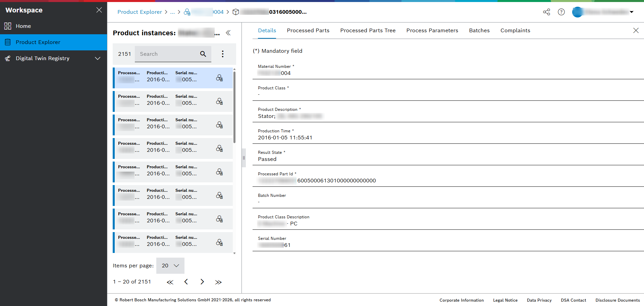Click the part icon in the sixth list row

(x=219, y=195)
